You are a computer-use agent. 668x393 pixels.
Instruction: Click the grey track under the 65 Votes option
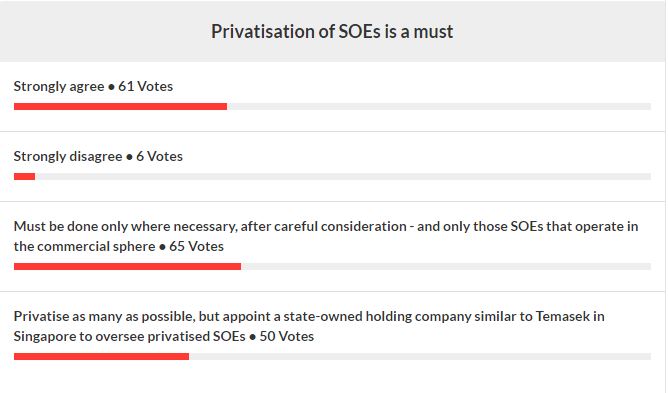pos(446,266)
